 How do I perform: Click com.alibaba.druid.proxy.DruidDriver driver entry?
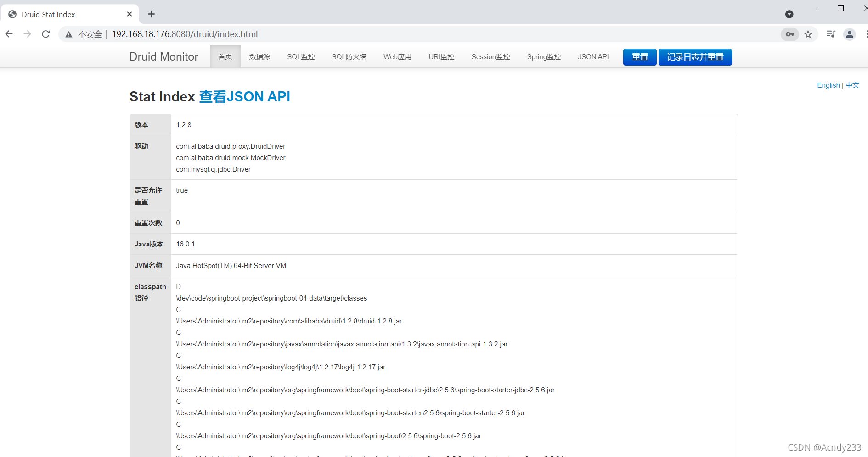(x=231, y=146)
